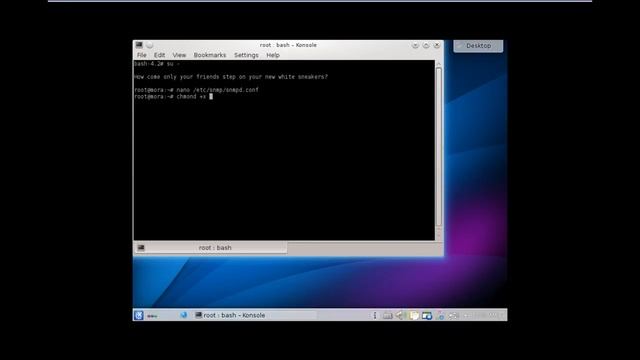
Task: Open the Settings menu in Konsole
Action: (246, 55)
